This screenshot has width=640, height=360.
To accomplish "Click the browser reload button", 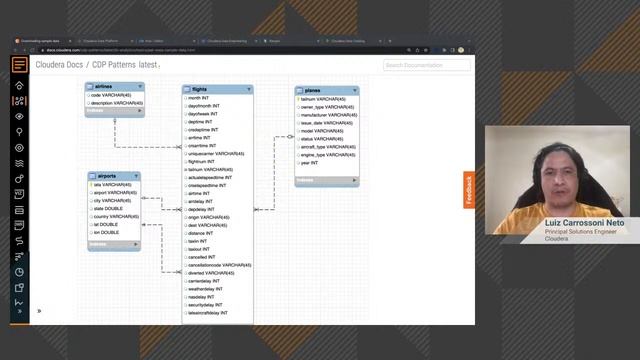I will click(x=33, y=50).
